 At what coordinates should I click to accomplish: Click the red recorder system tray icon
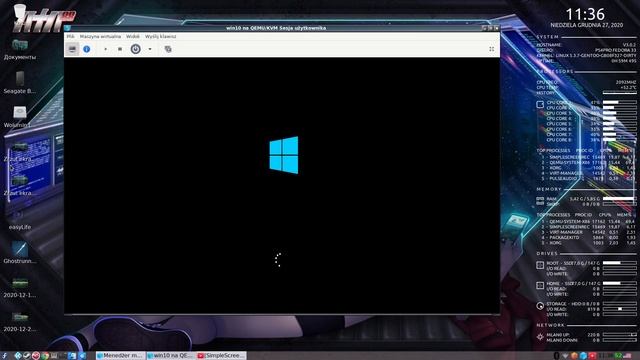592,356
